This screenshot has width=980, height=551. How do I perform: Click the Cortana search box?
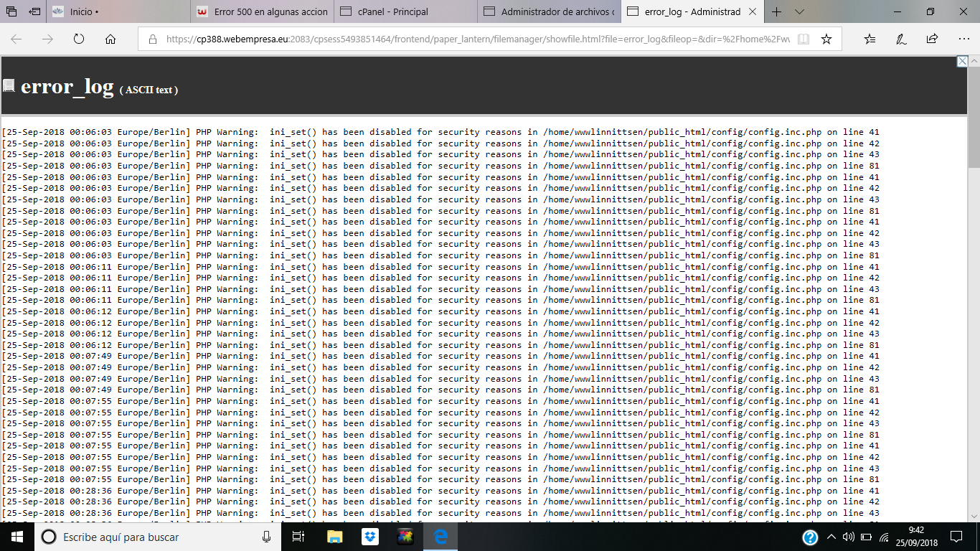coord(158,537)
